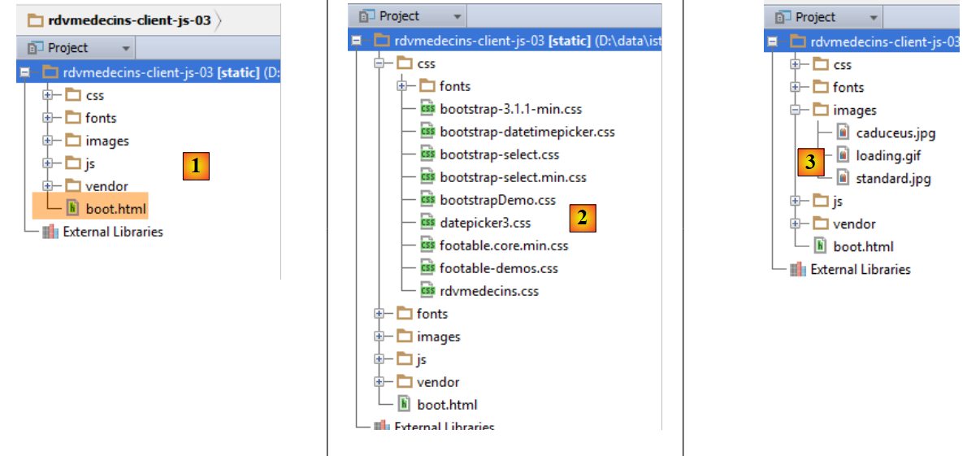Select bootstrap-datetimepicker.css in the tree
The width and height of the screenshot is (980, 456).
[527, 132]
